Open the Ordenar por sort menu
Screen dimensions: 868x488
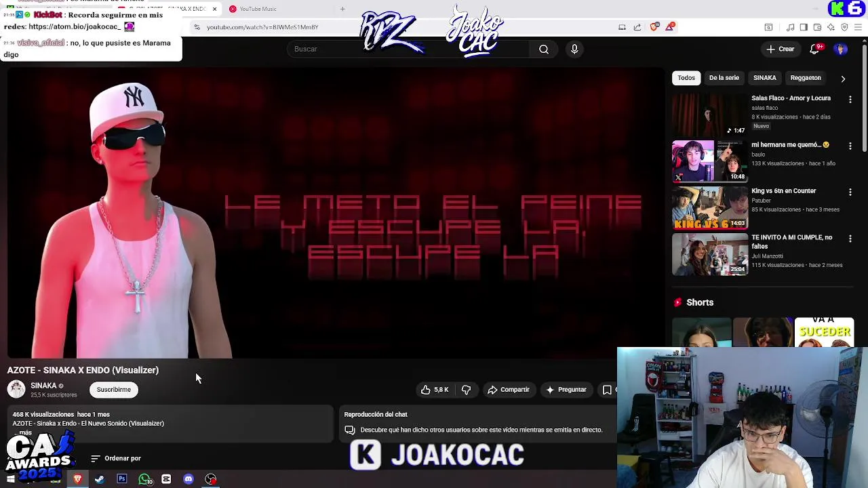click(x=116, y=458)
